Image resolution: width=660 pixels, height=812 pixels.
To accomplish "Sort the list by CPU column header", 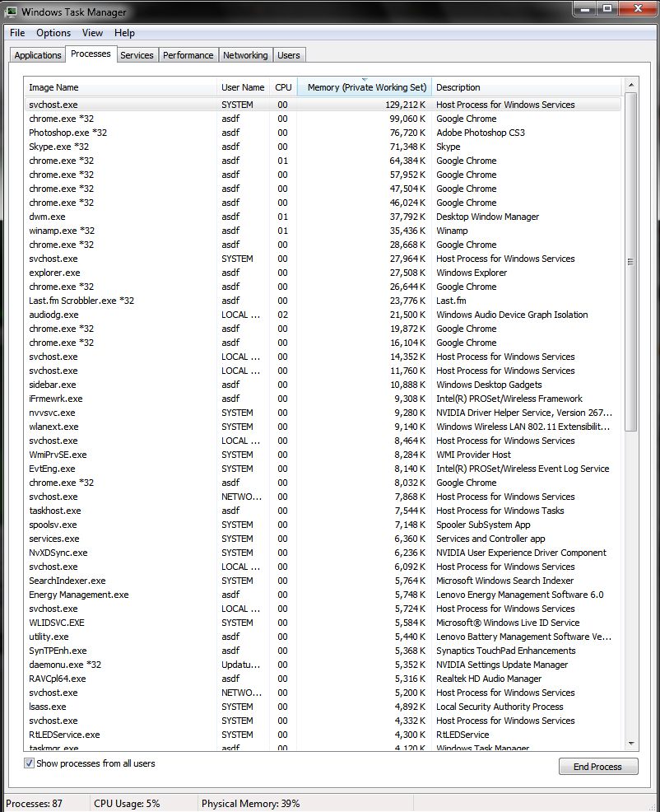I will pyautogui.click(x=283, y=87).
